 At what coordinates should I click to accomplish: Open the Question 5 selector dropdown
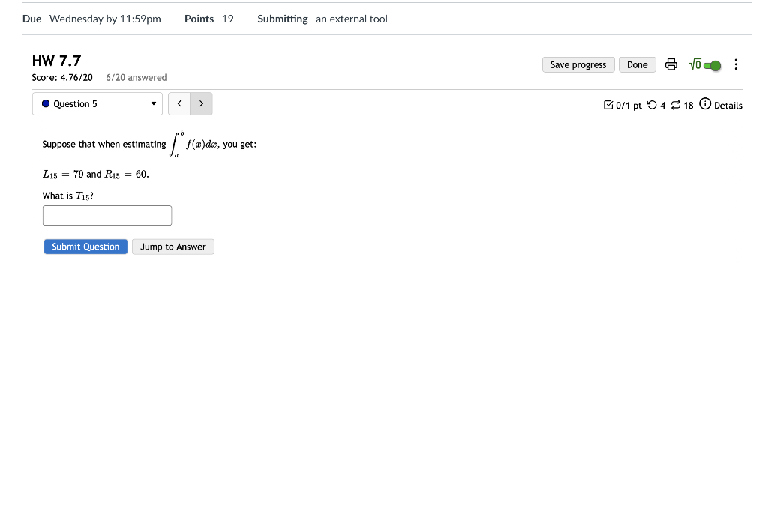(x=97, y=103)
